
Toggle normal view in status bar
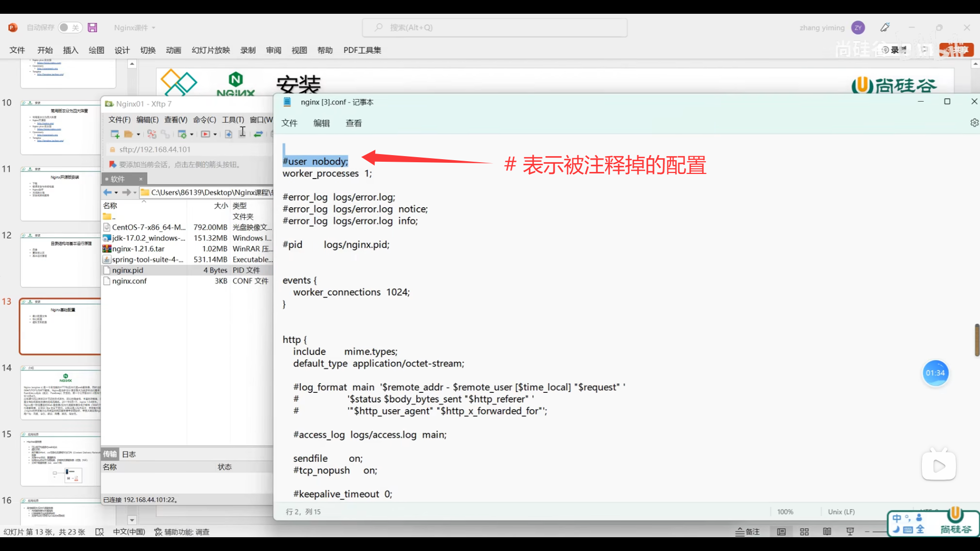pyautogui.click(x=781, y=532)
